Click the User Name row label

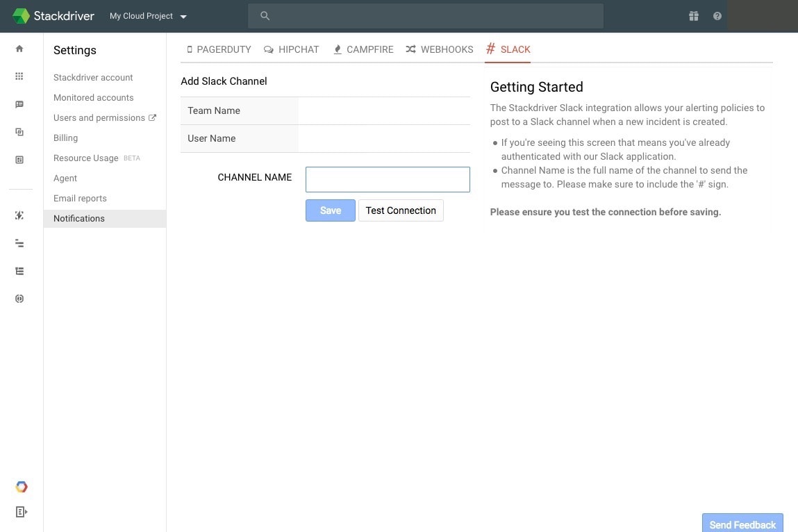pos(212,138)
